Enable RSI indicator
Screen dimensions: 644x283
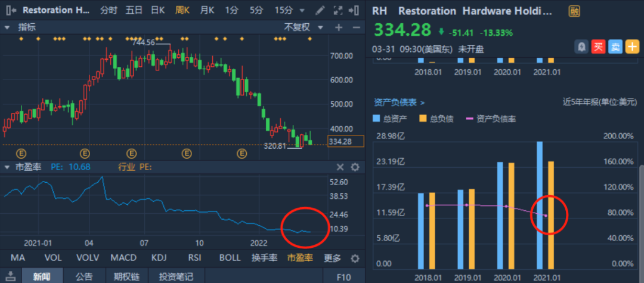[x=194, y=258]
